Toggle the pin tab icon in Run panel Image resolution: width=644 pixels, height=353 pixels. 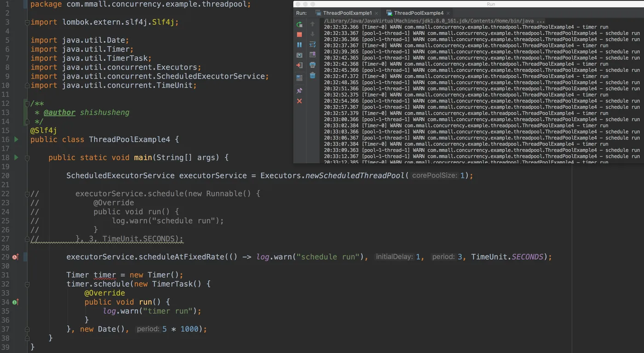pos(299,91)
